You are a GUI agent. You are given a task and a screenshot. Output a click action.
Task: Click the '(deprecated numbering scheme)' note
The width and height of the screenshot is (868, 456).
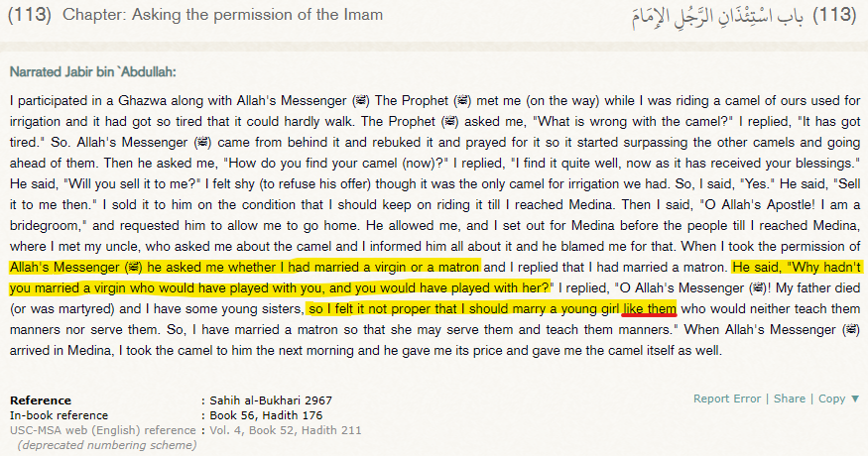106,445
